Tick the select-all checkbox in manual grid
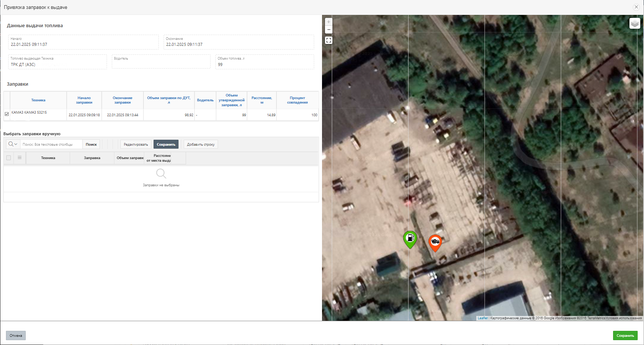 pyautogui.click(x=9, y=158)
